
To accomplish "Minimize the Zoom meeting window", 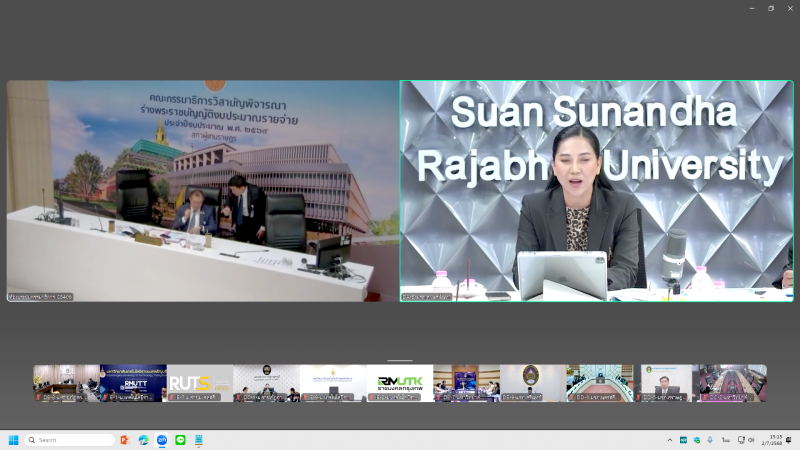I will click(x=752, y=8).
